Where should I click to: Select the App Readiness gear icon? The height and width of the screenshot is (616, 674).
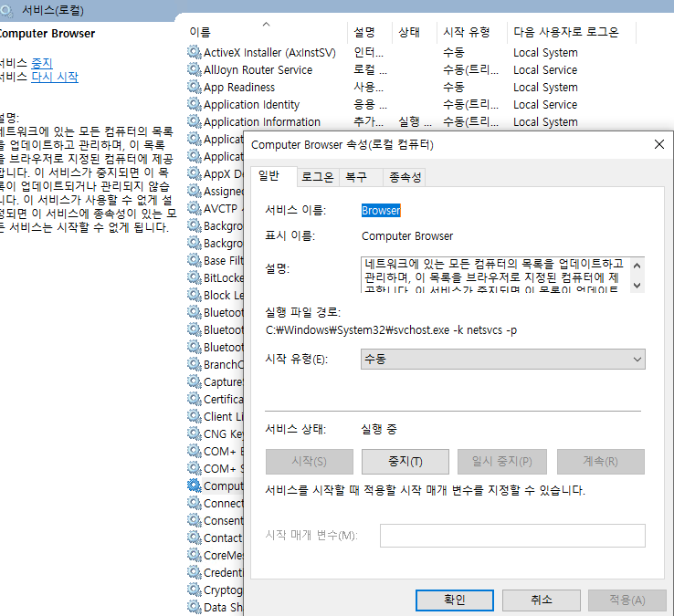195,88
